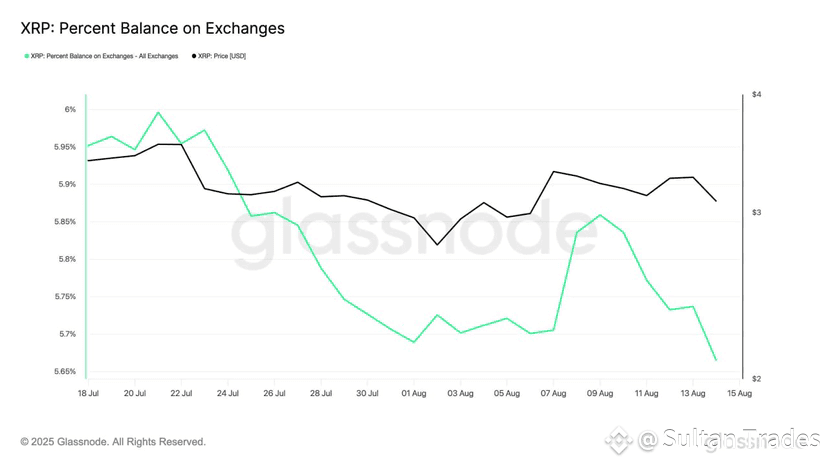Click the 13 Aug date label

(x=693, y=394)
